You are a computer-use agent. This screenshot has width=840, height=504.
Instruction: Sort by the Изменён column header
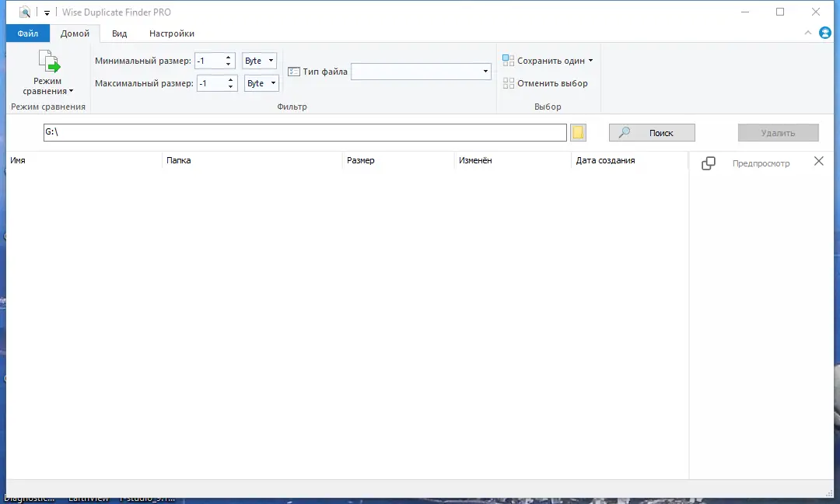[x=513, y=160]
